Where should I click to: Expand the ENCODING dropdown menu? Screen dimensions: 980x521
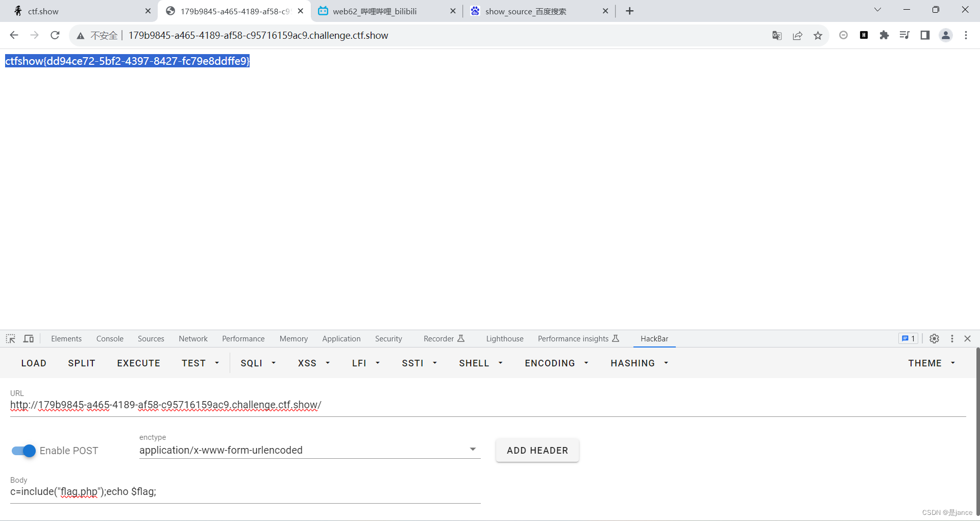[556, 363]
